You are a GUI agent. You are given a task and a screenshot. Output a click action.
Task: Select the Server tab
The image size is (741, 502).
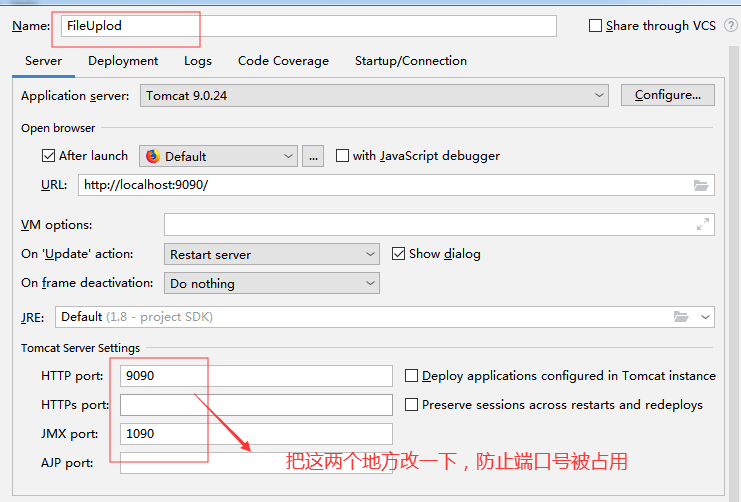(43, 61)
